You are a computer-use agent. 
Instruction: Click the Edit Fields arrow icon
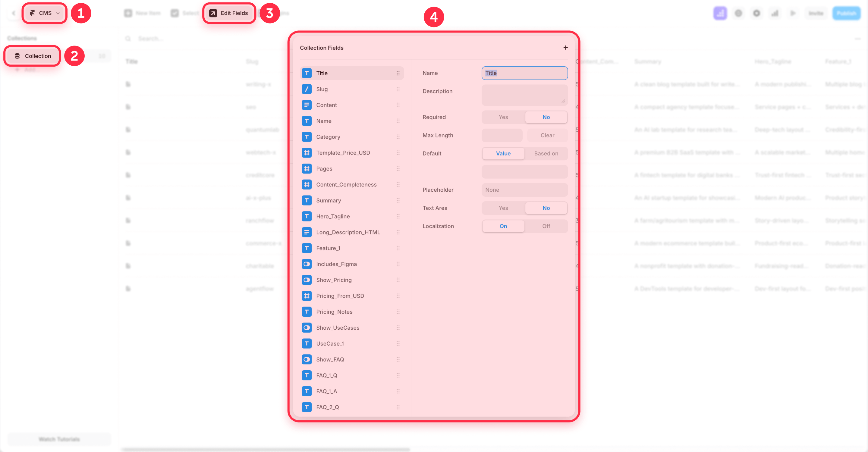coord(212,13)
